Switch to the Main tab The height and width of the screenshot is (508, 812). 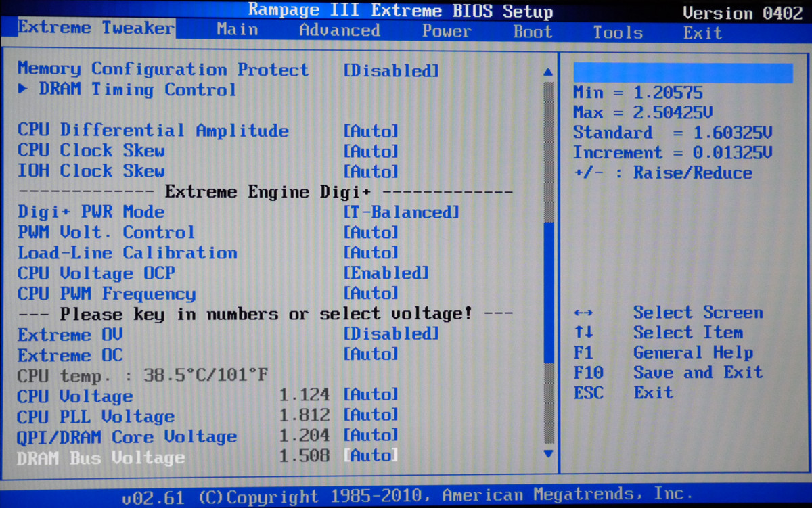237,30
